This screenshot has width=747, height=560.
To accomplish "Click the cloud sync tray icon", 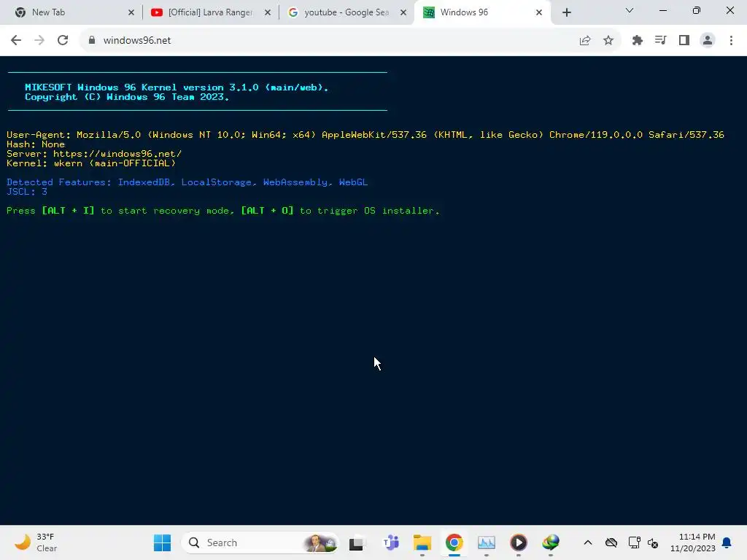I will click(x=611, y=542).
